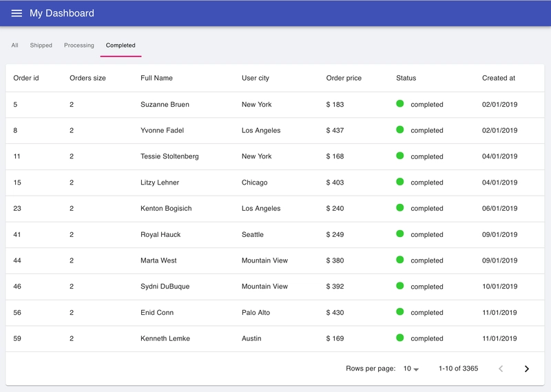Image resolution: width=551 pixels, height=392 pixels.
Task: Click the city Chicago in Litzy Lehner row
Action: (254, 183)
